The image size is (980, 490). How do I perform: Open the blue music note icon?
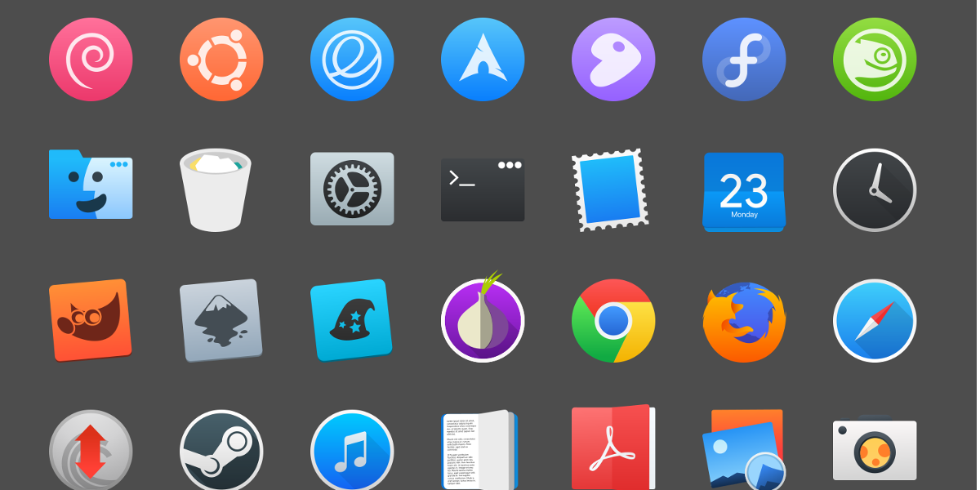[352, 450]
